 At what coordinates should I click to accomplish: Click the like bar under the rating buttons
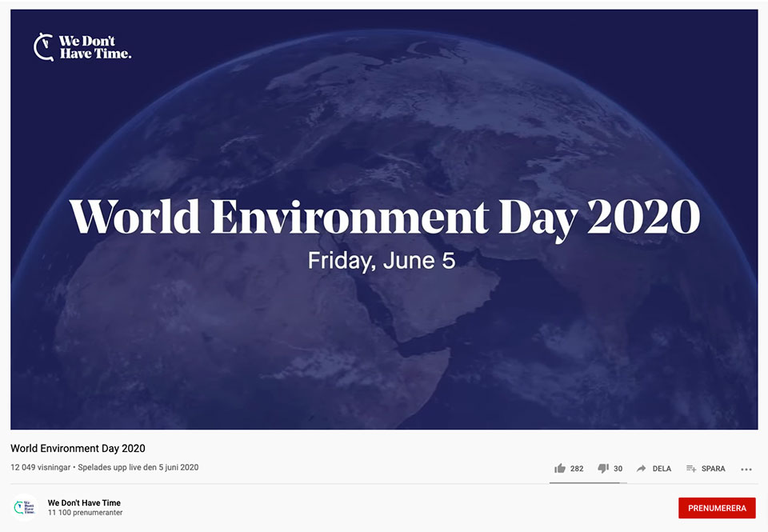[588, 482]
